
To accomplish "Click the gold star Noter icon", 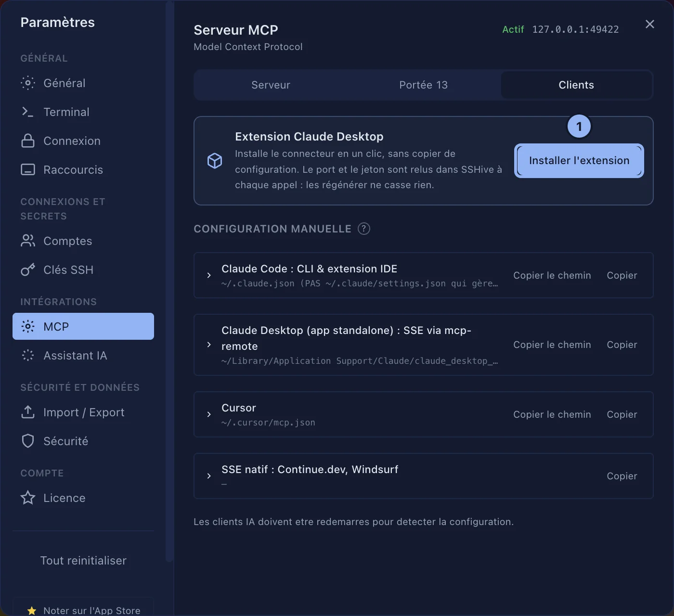I will (32, 610).
